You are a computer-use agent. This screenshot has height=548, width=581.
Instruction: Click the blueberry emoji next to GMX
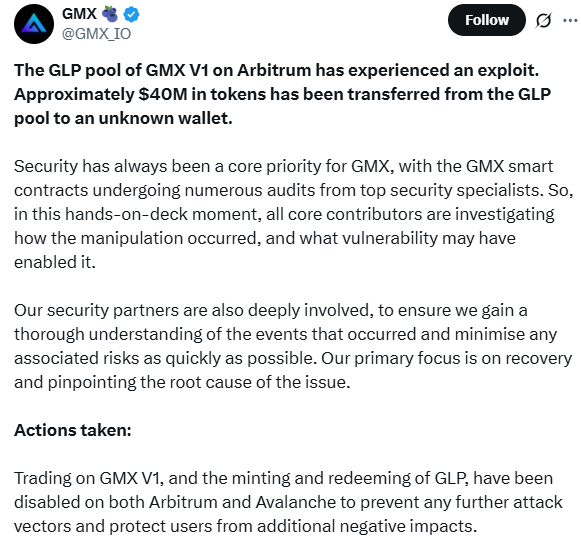coord(110,14)
